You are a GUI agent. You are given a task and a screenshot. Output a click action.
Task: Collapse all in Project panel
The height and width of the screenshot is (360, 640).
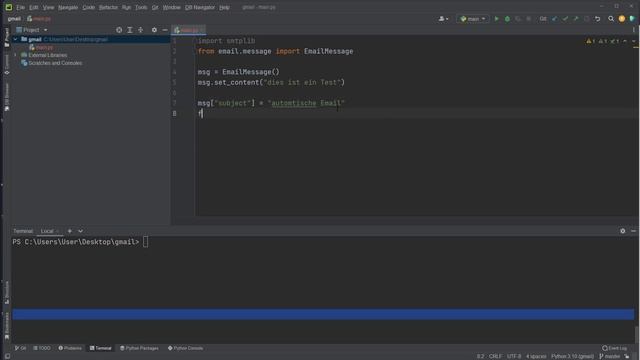coord(140,30)
